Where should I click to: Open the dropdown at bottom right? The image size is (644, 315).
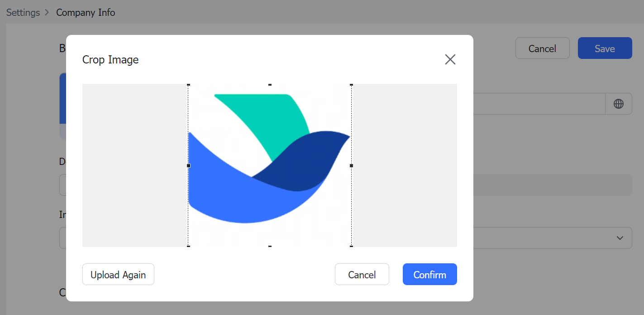620,238
